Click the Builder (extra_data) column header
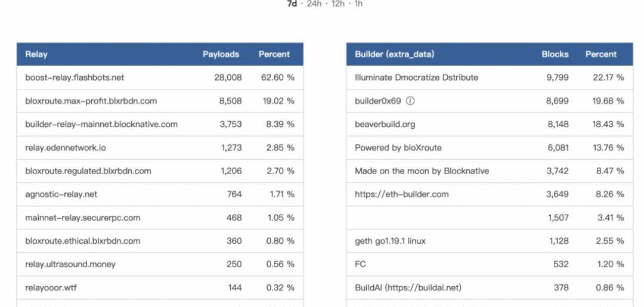This screenshot has height=307, width=644. (x=394, y=54)
